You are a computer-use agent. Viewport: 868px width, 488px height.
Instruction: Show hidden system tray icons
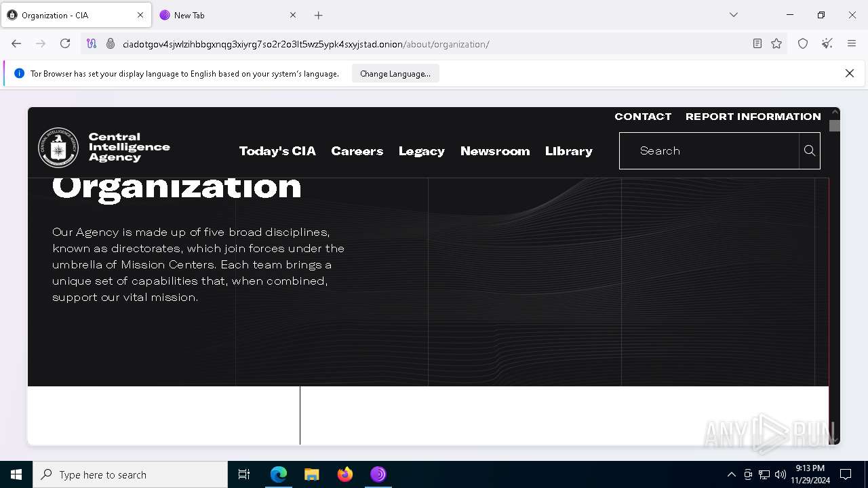tap(731, 474)
